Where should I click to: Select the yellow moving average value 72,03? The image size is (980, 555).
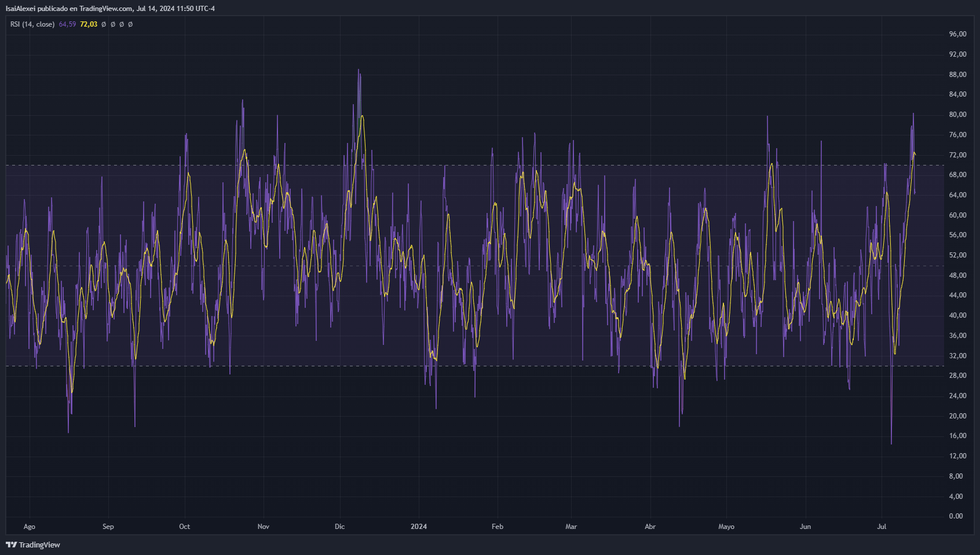pos(89,24)
